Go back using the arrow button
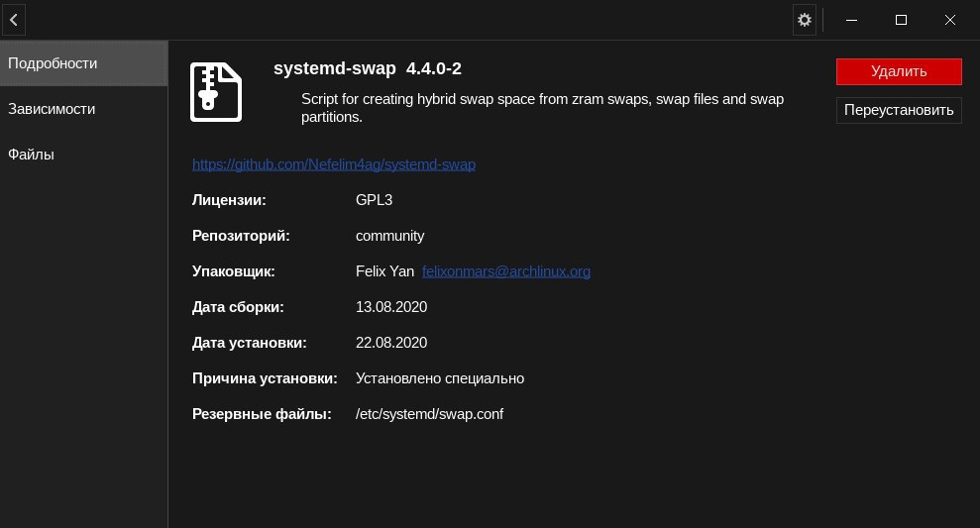The image size is (980, 528). [14, 20]
